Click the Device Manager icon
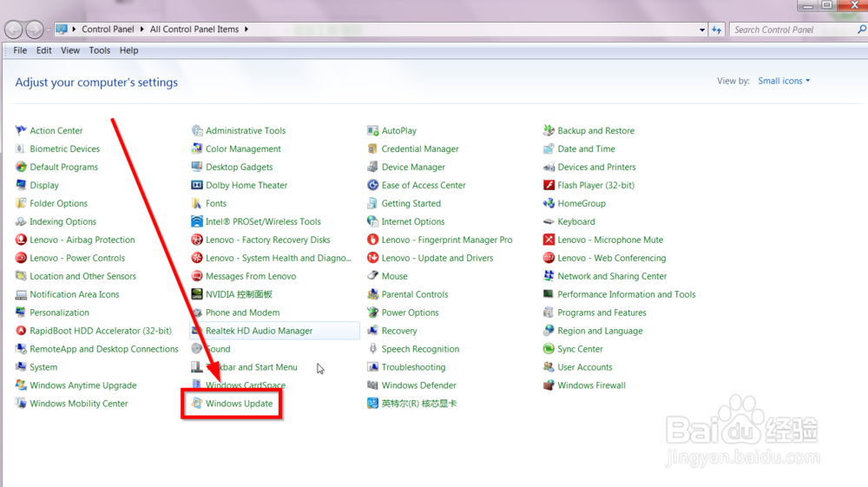This screenshot has width=868, height=487. [x=372, y=168]
